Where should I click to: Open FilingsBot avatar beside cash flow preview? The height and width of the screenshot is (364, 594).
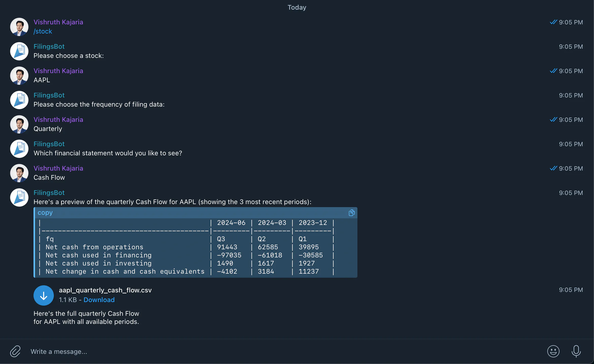(19, 197)
